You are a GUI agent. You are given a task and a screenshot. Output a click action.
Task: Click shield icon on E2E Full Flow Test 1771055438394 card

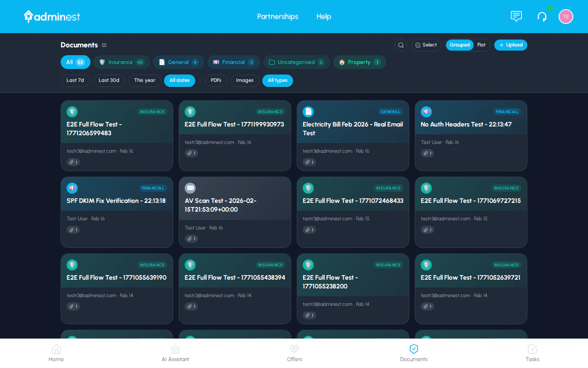[190, 265]
